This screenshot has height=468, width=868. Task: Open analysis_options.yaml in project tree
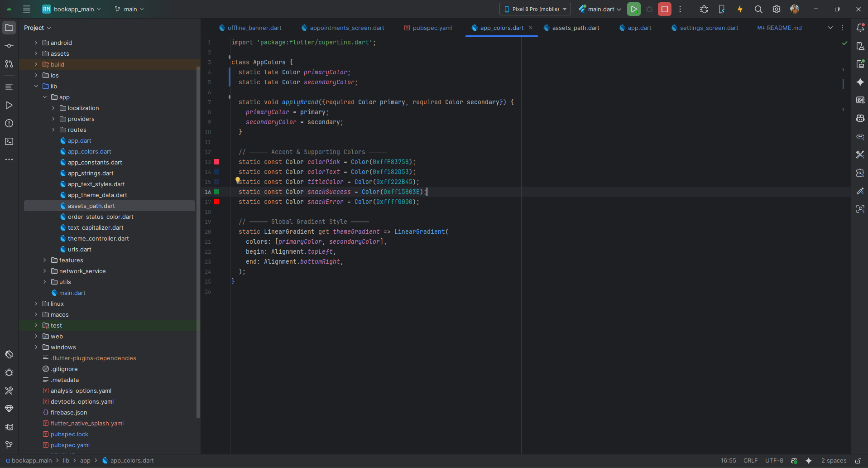(x=81, y=391)
